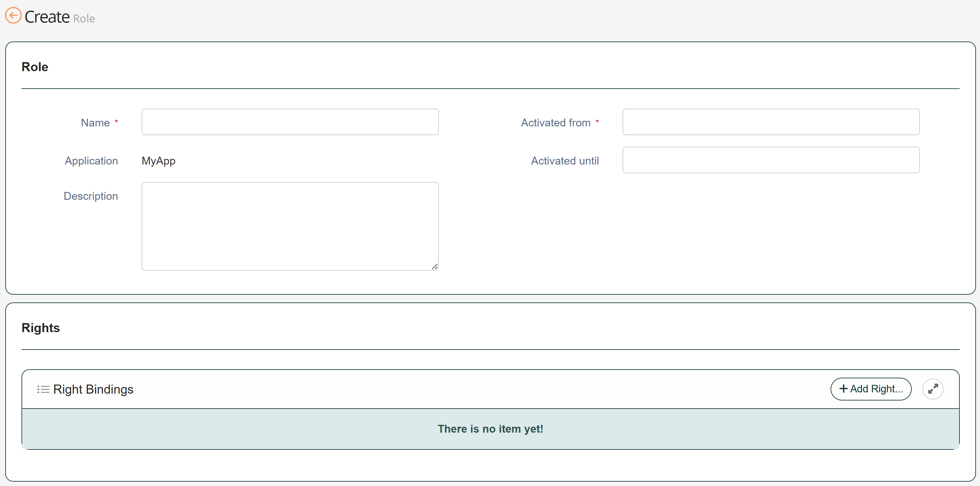The image size is (980, 486).
Task: Click the Create page title
Action: [47, 17]
